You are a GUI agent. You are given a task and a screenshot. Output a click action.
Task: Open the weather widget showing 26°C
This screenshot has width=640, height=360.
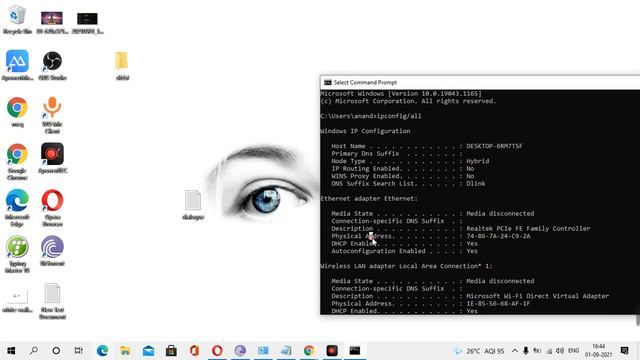point(479,351)
